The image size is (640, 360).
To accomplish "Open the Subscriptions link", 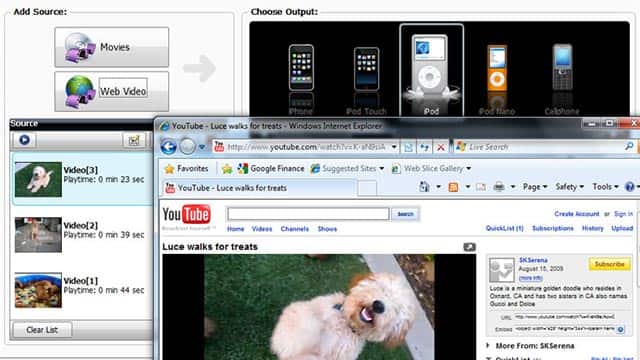I will tap(553, 228).
